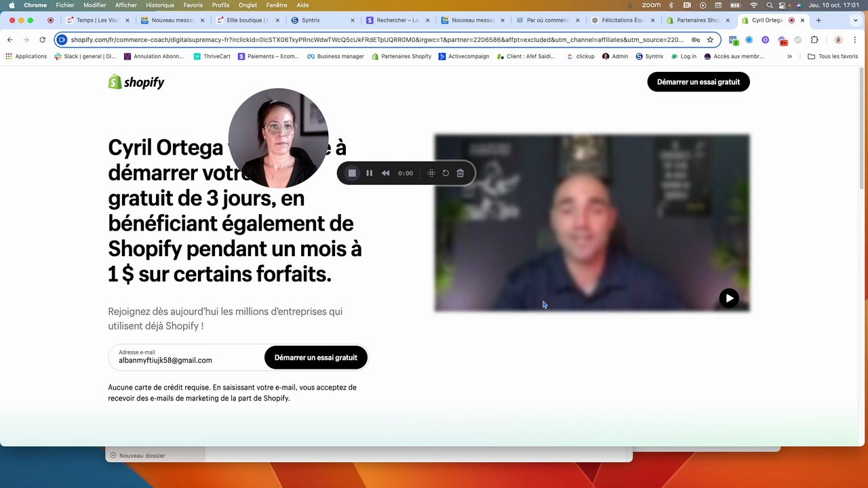Open the Activecampaign bookmark
868x488 pixels.
(x=464, y=56)
